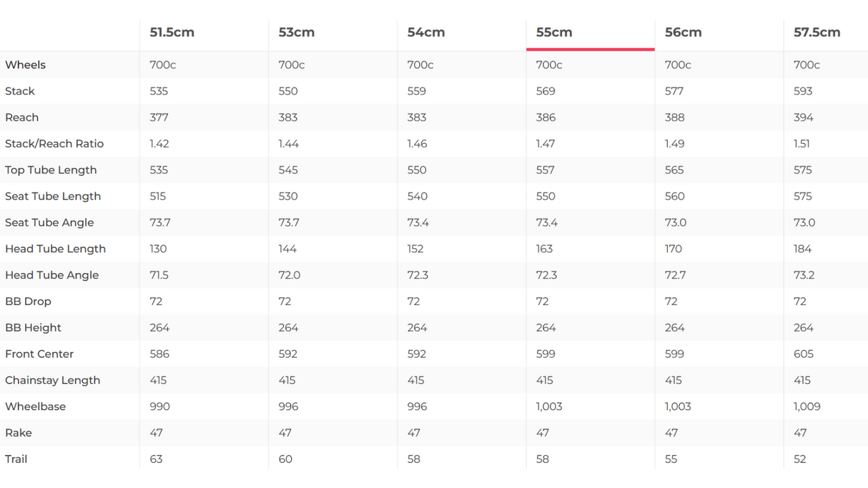The width and height of the screenshot is (868, 488).
Task: Click the Chainstay Length row label
Action: (52, 380)
